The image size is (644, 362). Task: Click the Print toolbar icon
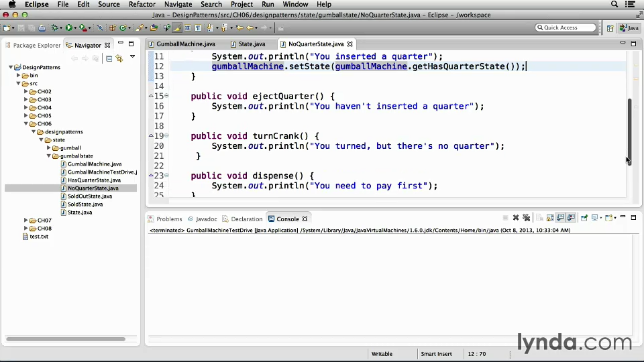(x=42, y=28)
